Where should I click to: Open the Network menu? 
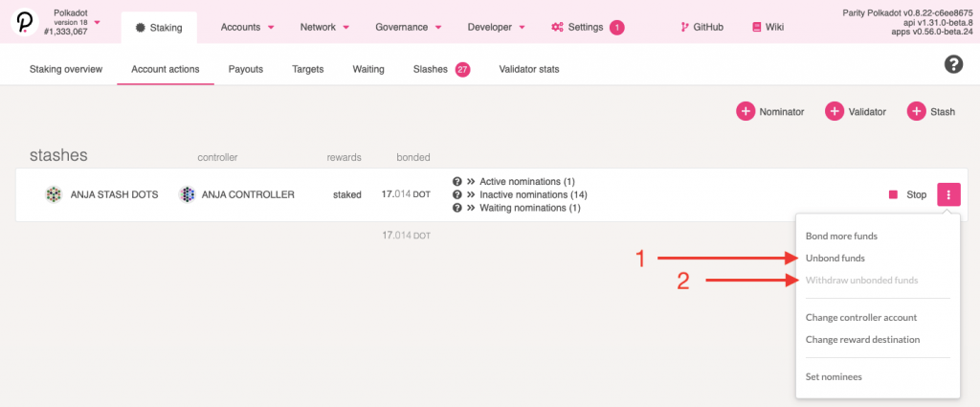(x=324, y=28)
